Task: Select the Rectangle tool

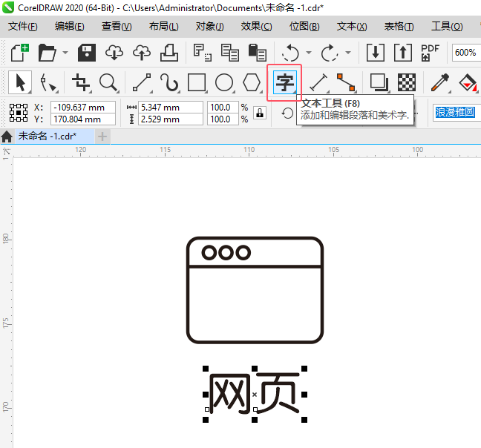Action: [197, 82]
